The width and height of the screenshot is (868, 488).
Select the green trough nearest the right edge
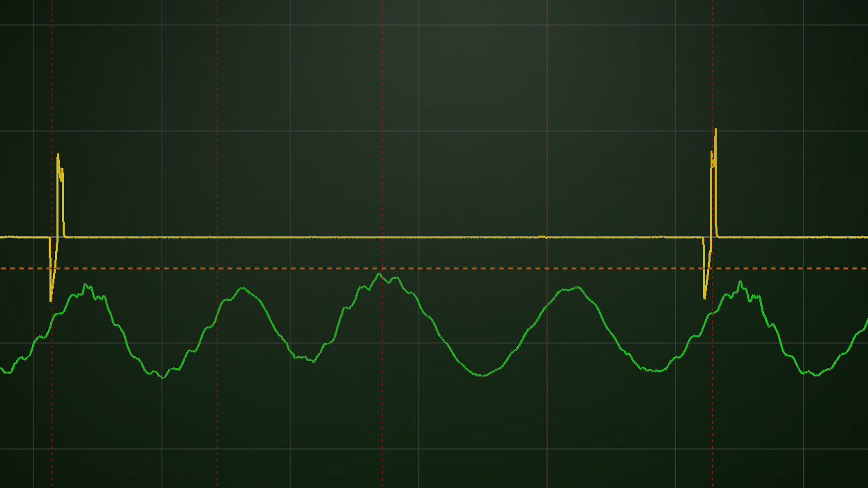[x=816, y=375]
